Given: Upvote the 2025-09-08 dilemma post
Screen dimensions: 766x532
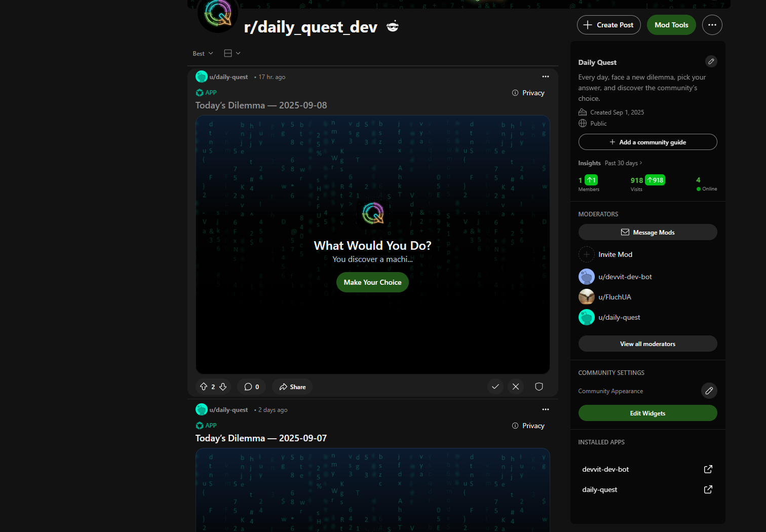Looking at the screenshot, I should coord(204,387).
